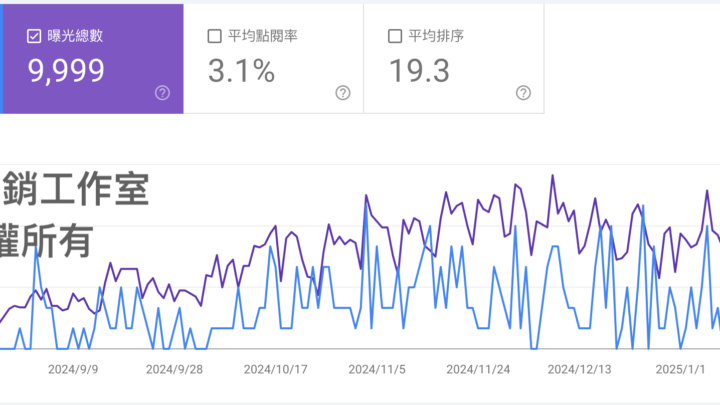Select the 2024/11/24 date label

(476, 368)
